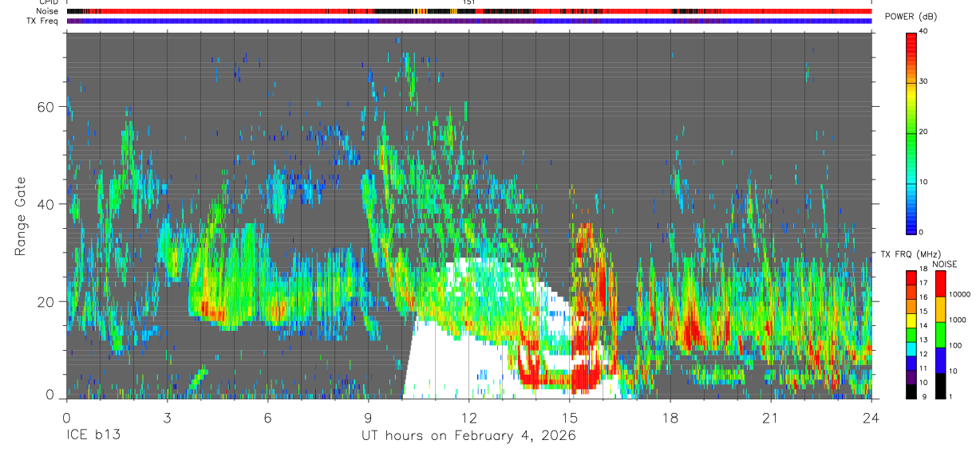Viewport: 980px width, 452px height.
Task: Click UT hours axis tick label '21'
Action: click(770, 417)
